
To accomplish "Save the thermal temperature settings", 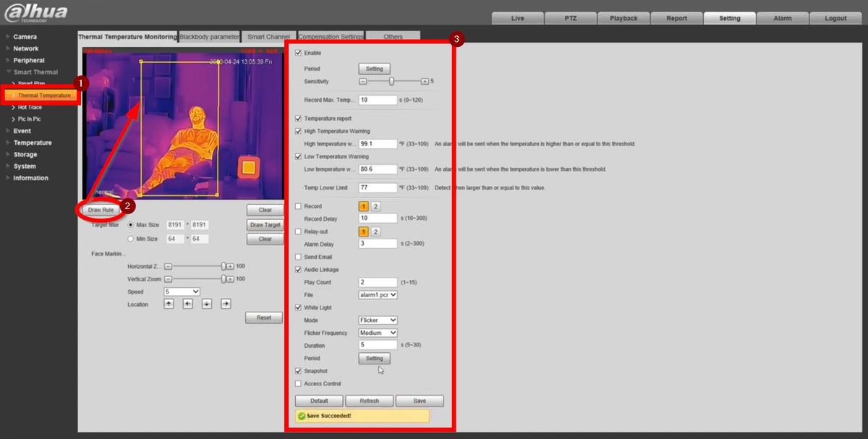I will pos(420,401).
